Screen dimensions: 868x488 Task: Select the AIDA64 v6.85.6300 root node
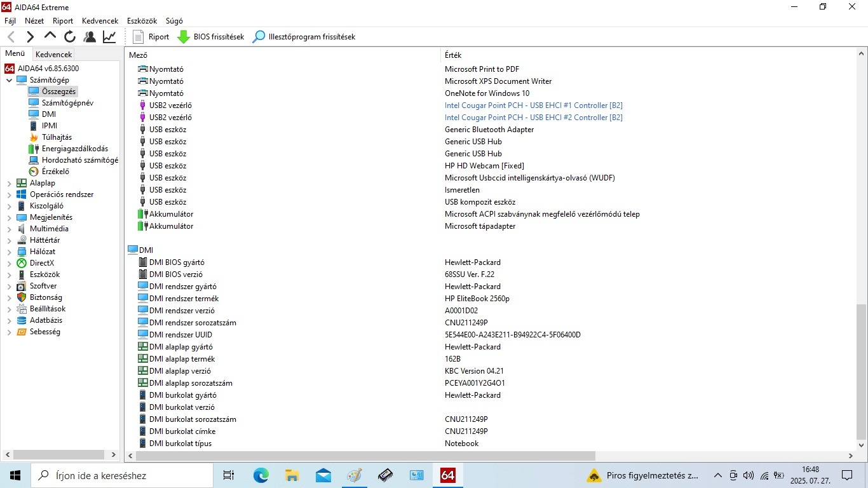point(48,69)
